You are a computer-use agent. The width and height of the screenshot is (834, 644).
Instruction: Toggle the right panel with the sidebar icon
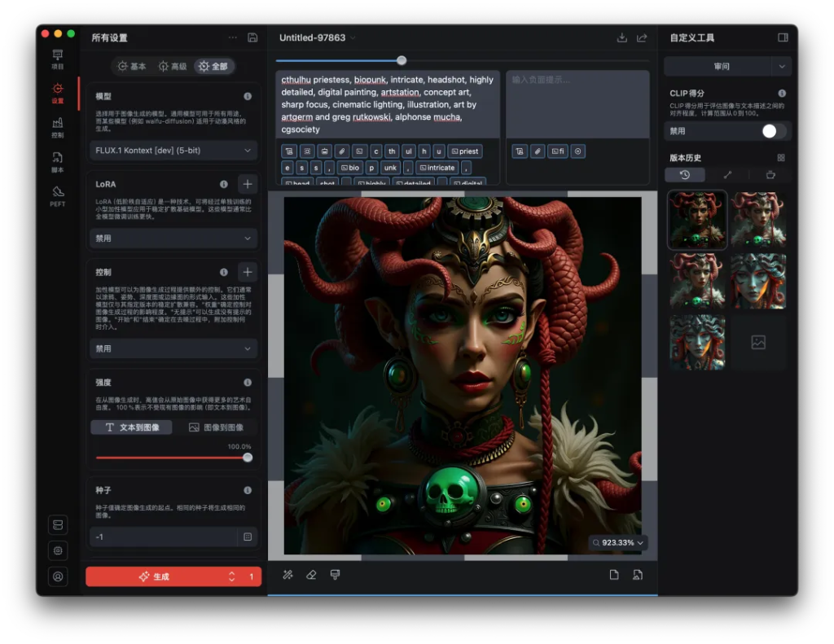click(x=783, y=37)
